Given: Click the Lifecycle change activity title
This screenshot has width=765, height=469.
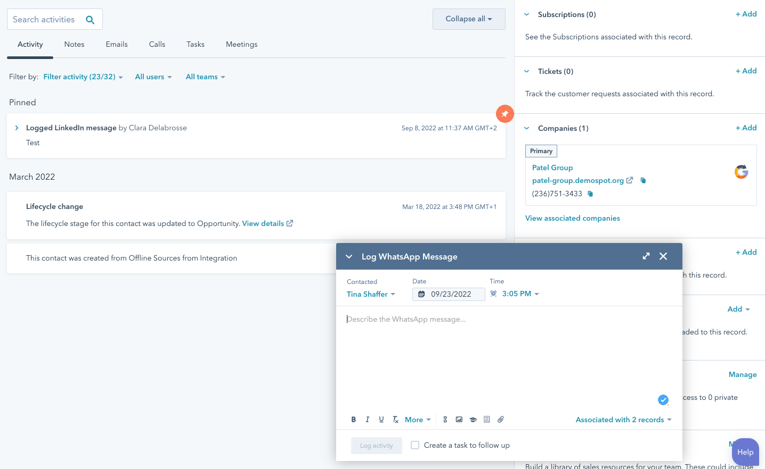Looking at the screenshot, I should (x=55, y=206).
